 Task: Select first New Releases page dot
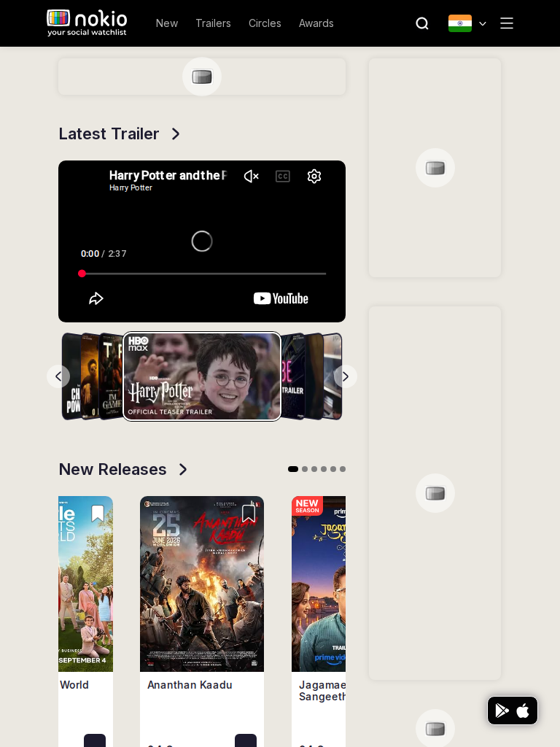pos(293,469)
